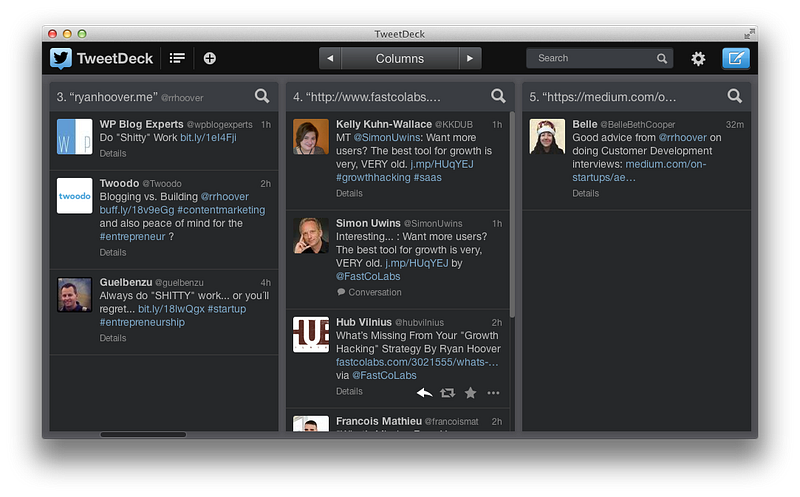View Conversation on Simon Uwins tweet
800x497 pixels.
369,292
